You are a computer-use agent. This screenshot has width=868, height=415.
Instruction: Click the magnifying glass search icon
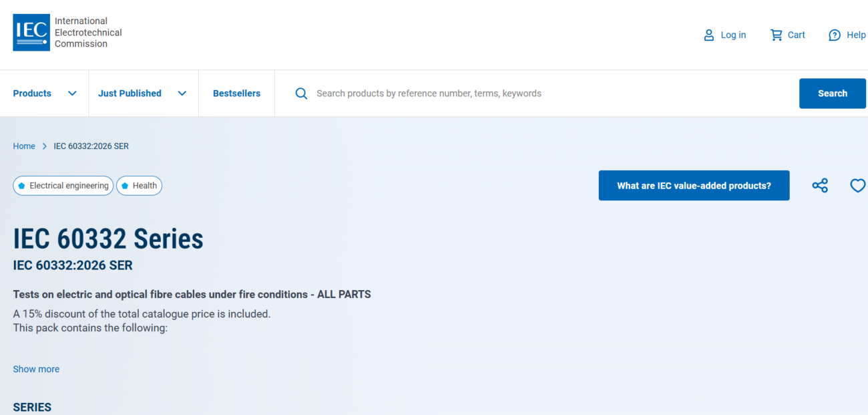click(301, 94)
